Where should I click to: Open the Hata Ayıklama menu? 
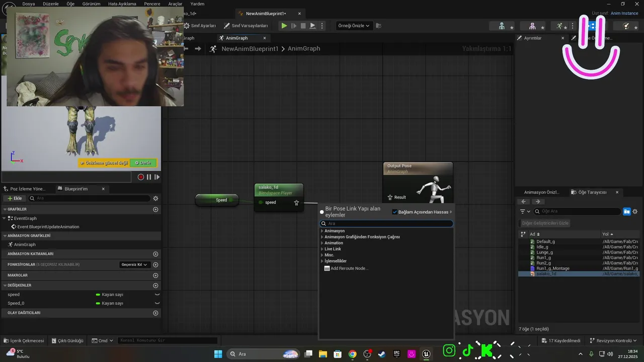click(x=122, y=4)
